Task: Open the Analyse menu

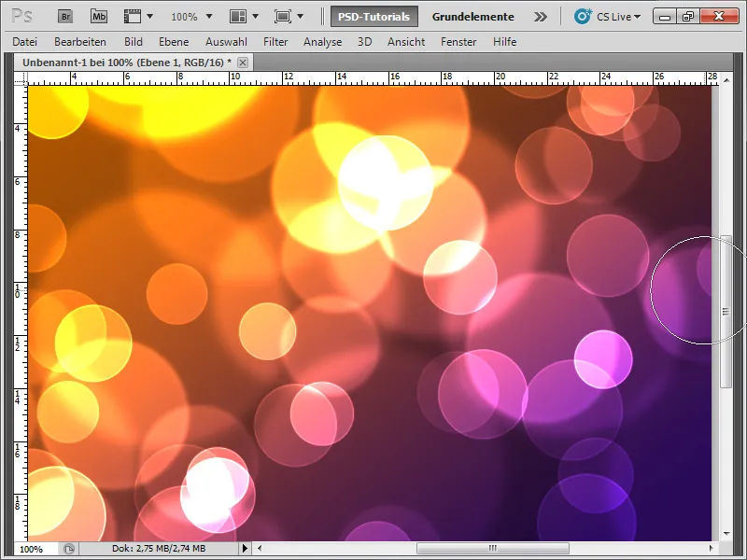Action: (x=322, y=42)
